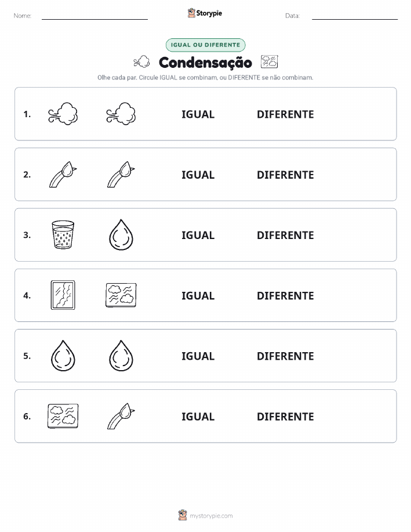Choose IGUAL for question 5
This screenshot has height=532, width=411.
tap(198, 356)
